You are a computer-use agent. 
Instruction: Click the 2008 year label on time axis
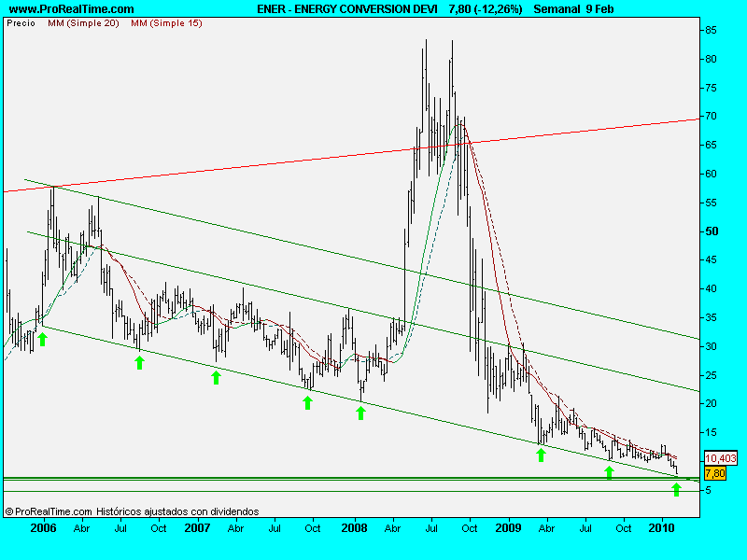[355, 528]
